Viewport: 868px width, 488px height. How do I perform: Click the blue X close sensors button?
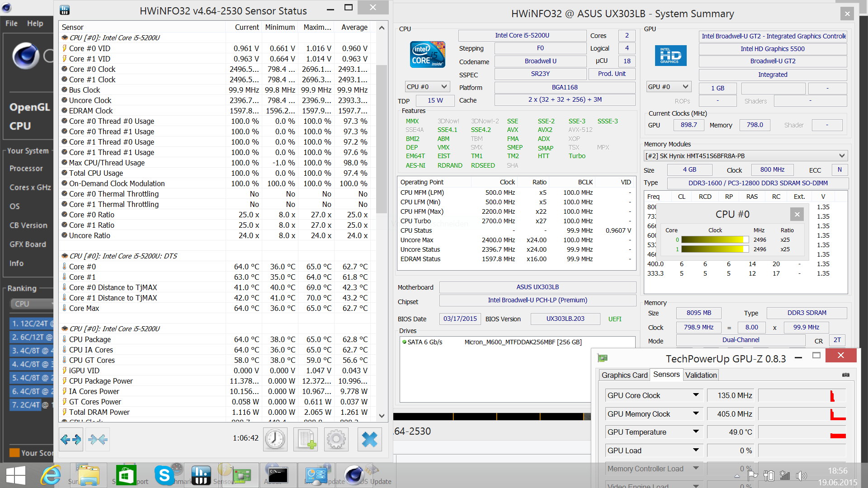[x=369, y=439]
